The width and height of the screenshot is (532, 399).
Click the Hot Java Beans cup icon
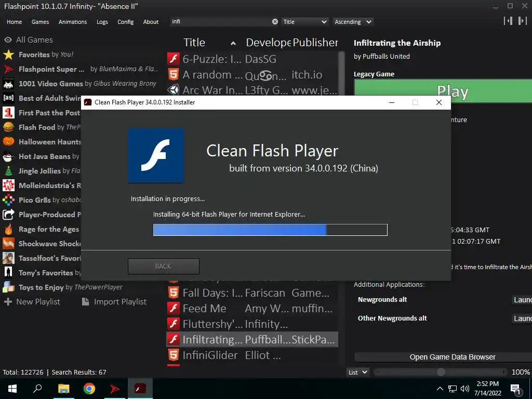point(8,156)
